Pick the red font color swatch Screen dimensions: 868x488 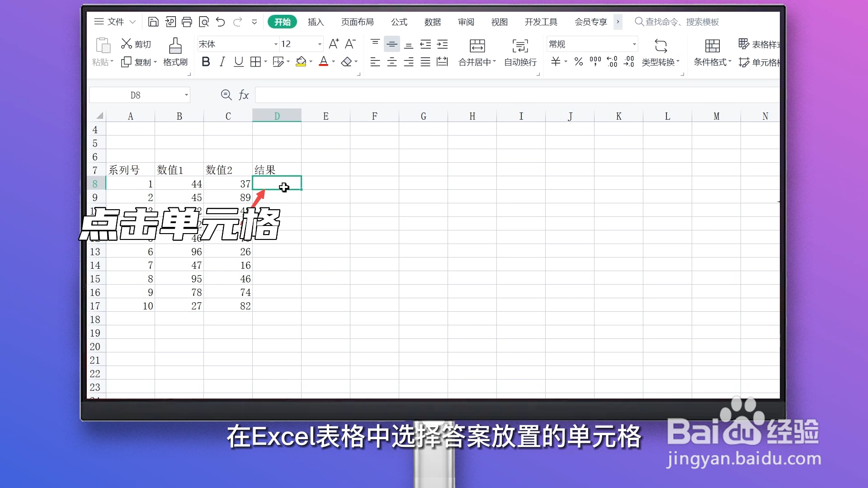click(324, 61)
